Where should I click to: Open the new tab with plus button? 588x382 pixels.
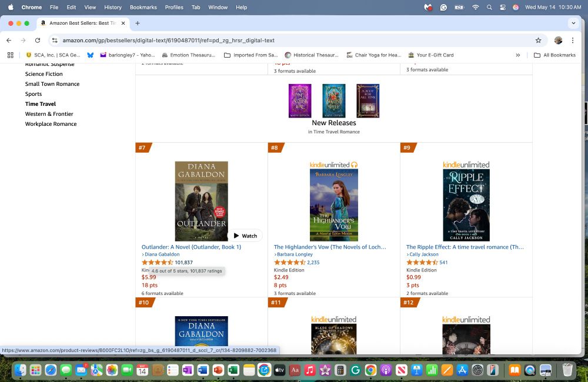point(138,23)
